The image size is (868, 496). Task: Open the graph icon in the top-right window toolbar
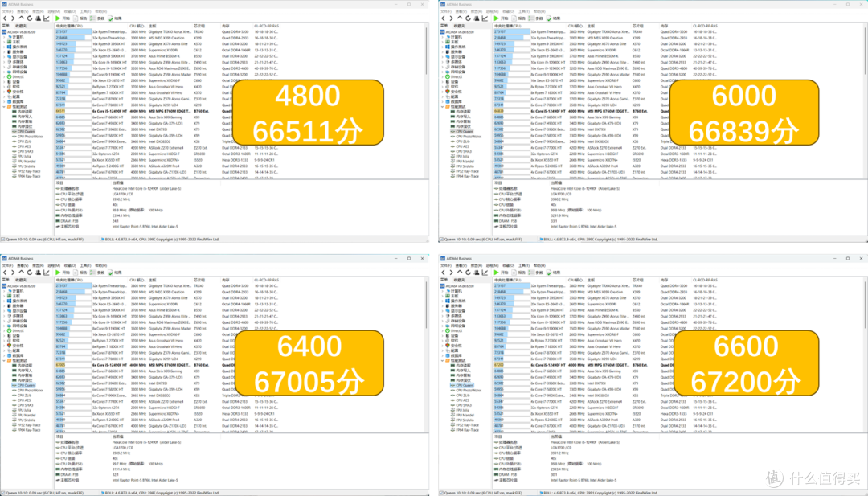click(485, 18)
